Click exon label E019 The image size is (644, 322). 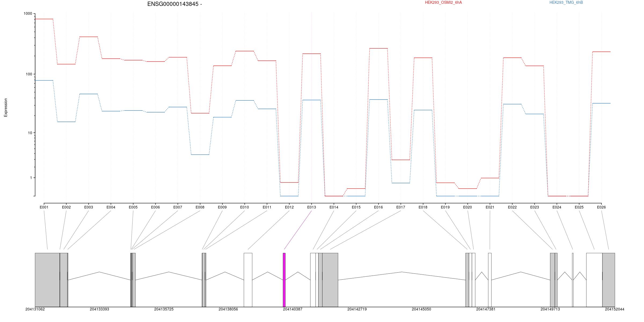445,207
